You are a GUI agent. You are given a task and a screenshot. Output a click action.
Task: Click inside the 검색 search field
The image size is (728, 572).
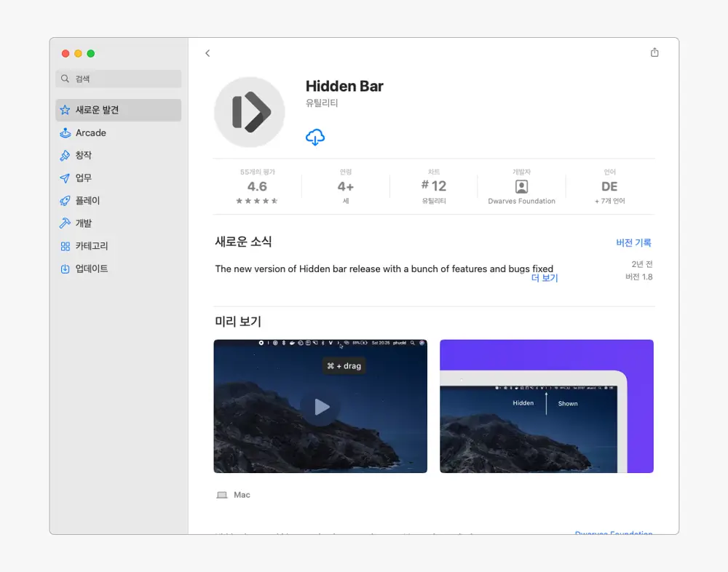click(x=118, y=79)
